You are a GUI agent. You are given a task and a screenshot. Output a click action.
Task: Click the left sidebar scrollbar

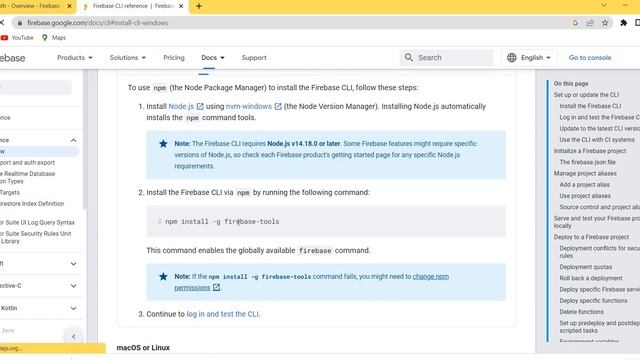[85, 139]
